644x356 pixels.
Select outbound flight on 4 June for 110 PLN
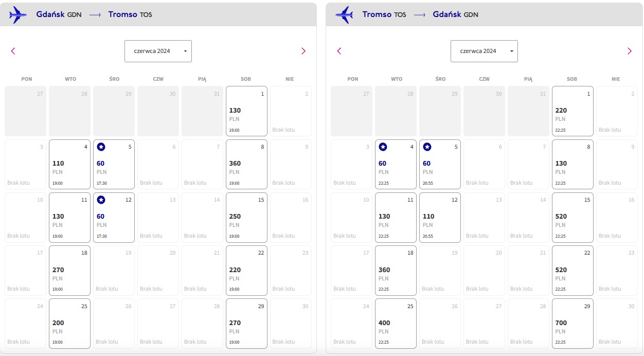pos(69,164)
